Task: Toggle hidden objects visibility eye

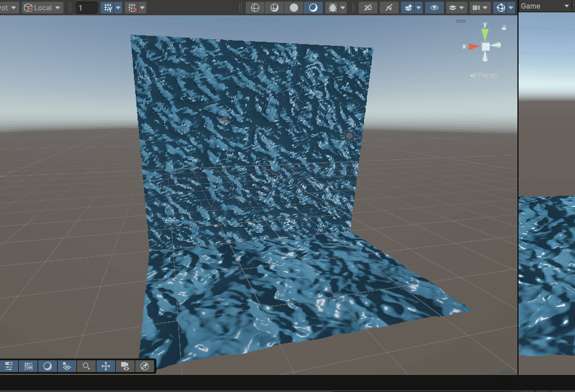Action: [434, 8]
